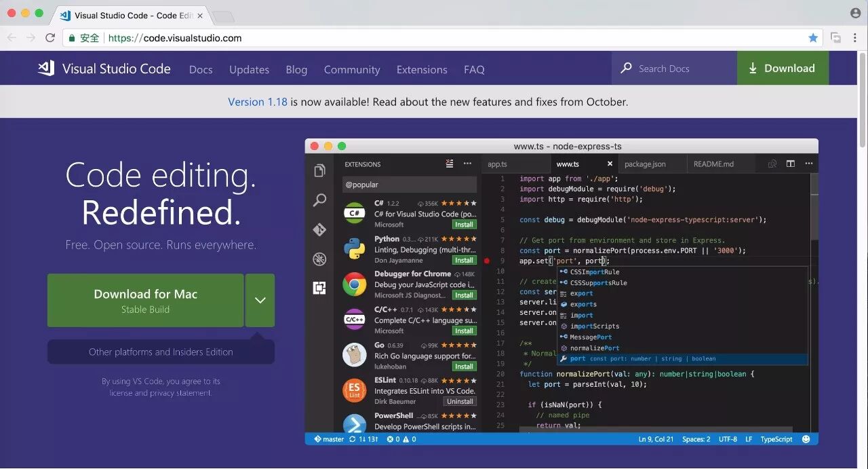Click the open changes icon in editor toolbar

[x=772, y=164]
